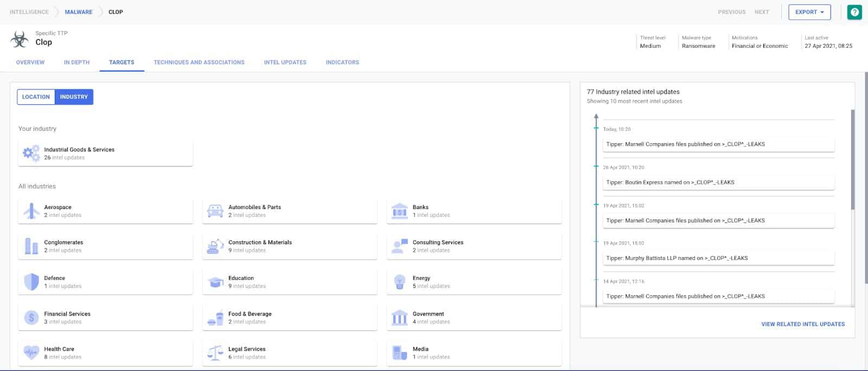
Task: Click the Health Care heart icon
Action: (31, 353)
